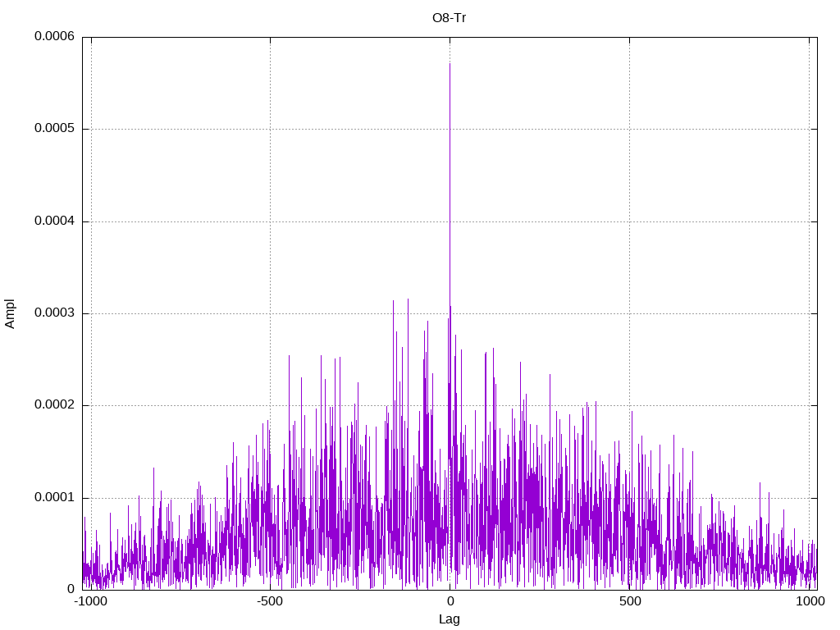Click y-axis tick value 0.0003

tap(54, 313)
